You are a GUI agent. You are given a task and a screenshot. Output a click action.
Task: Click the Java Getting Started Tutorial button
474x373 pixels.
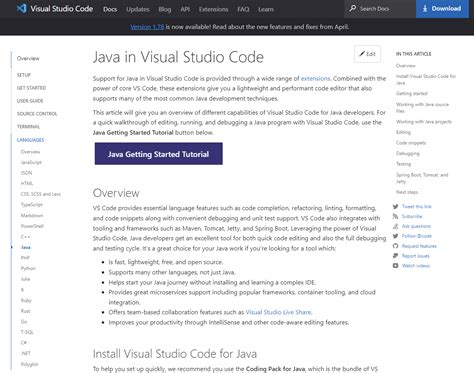click(159, 154)
